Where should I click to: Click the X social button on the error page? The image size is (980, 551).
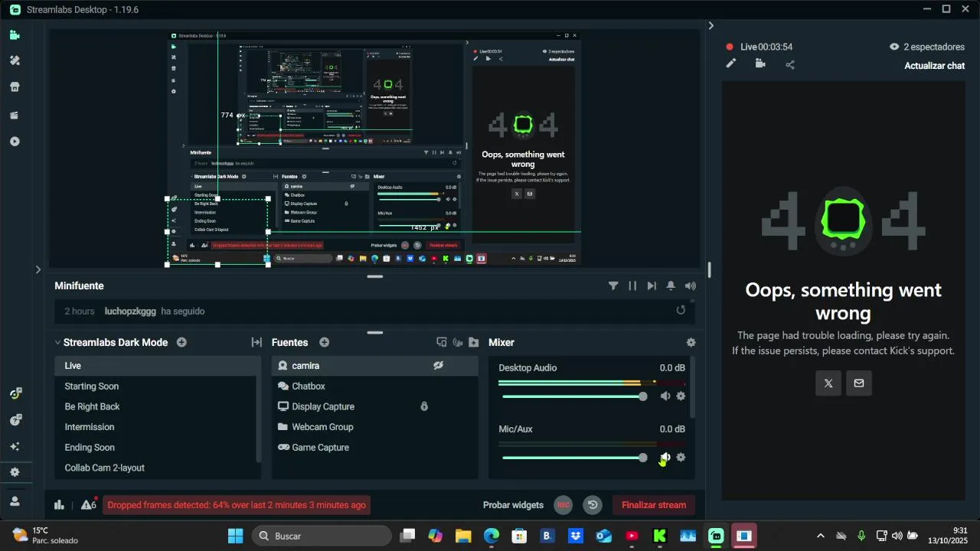pyautogui.click(x=828, y=383)
